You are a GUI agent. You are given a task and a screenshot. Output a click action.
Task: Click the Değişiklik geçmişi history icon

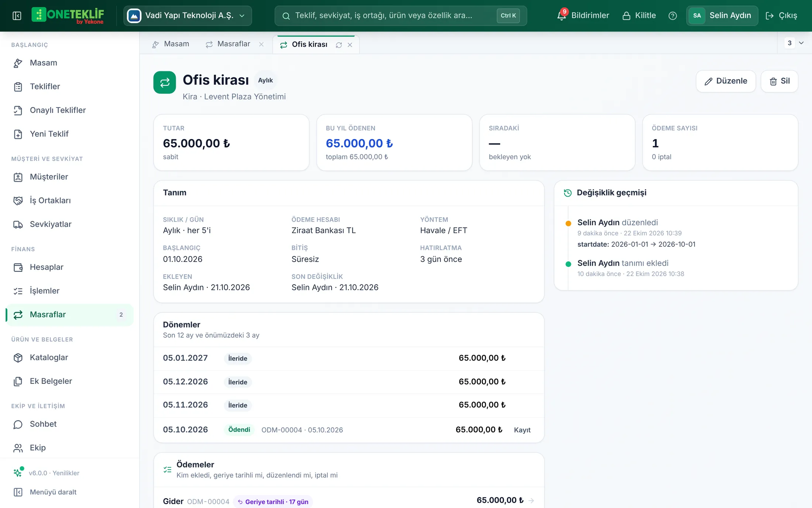[568, 192]
